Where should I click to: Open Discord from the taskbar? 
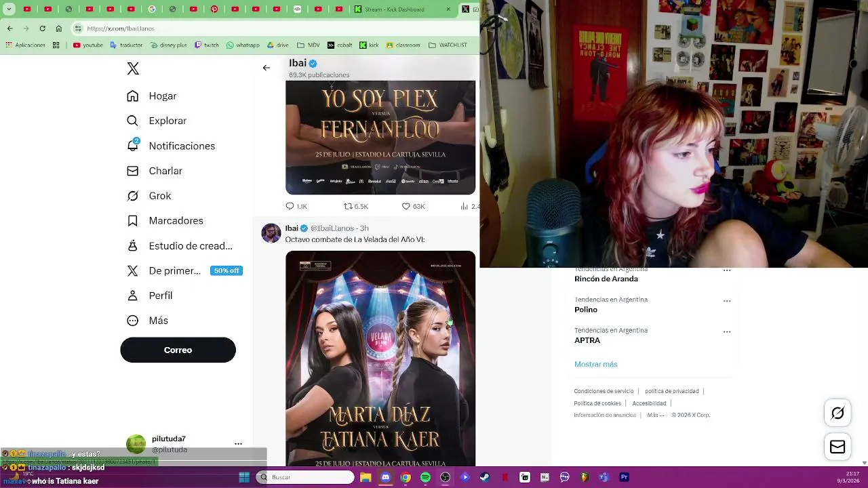click(386, 477)
